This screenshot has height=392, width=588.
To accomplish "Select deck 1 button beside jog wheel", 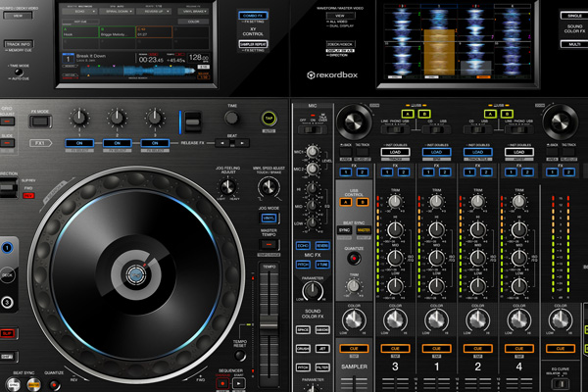I will coord(7,248).
